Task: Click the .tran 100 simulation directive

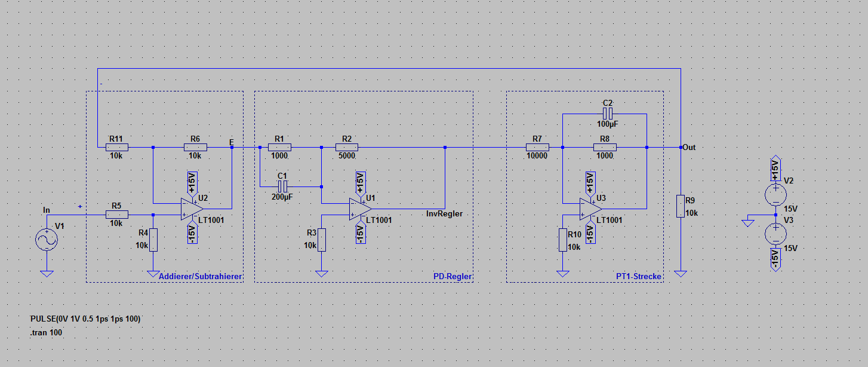Action: pyautogui.click(x=46, y=332)
